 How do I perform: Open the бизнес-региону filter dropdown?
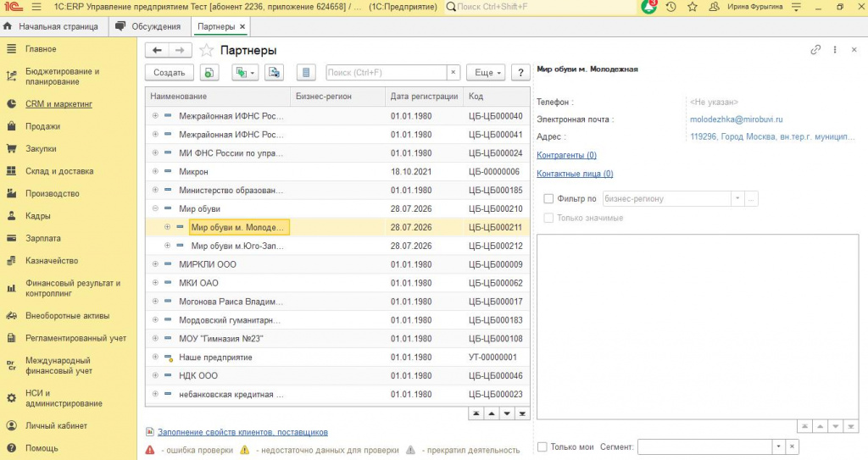pyautogui.click(x=737, y=199)
